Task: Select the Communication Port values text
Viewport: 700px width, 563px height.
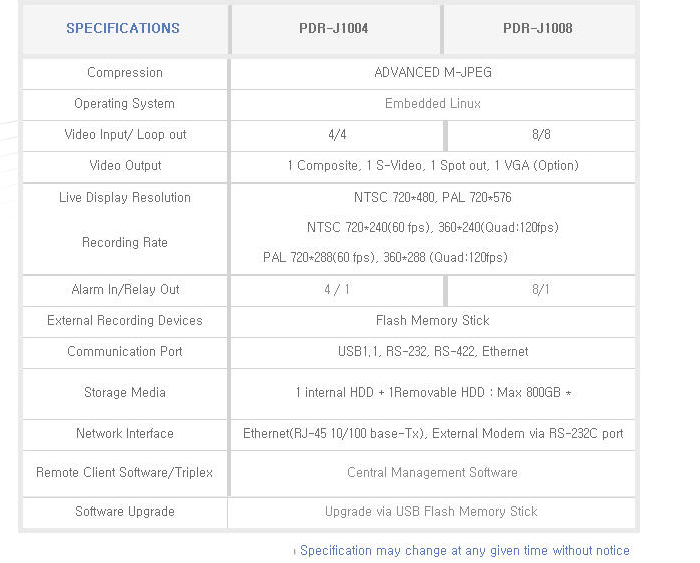Action: (x=432, y=352)
